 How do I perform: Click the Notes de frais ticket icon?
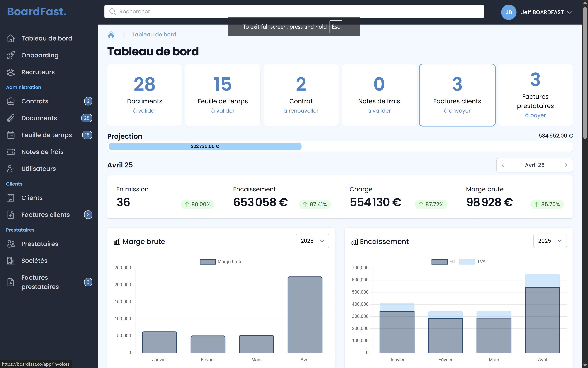pos(11,152)
